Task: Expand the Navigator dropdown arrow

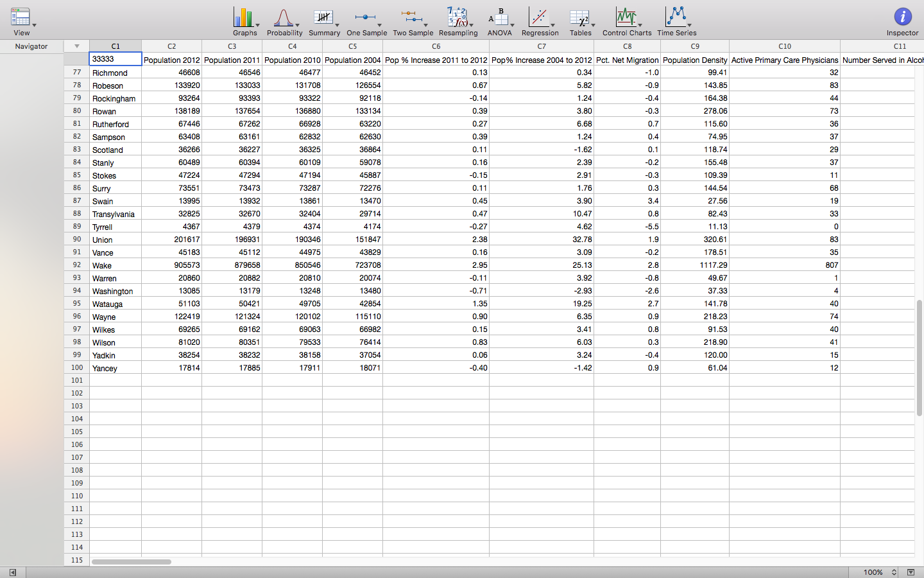Action: [x=76, y=46]
